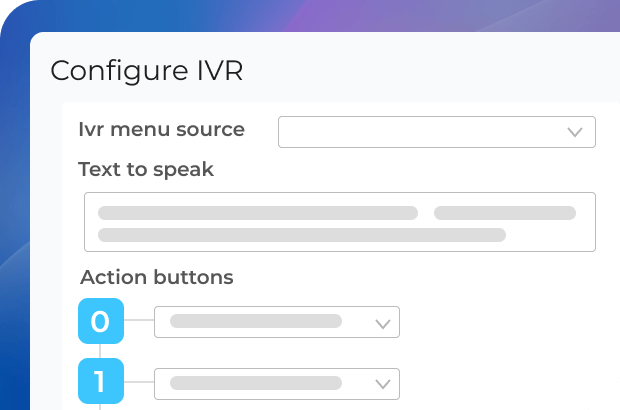Screen dimensions: 620x410
Task: Click the Action buttons label
Action: 157,277
